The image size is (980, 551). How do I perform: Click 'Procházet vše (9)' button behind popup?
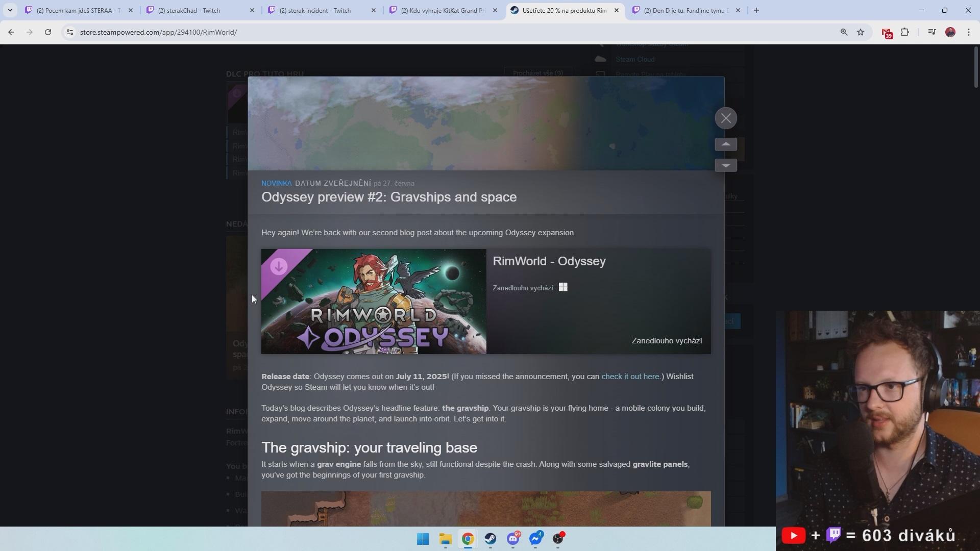(x=538, y=73)
